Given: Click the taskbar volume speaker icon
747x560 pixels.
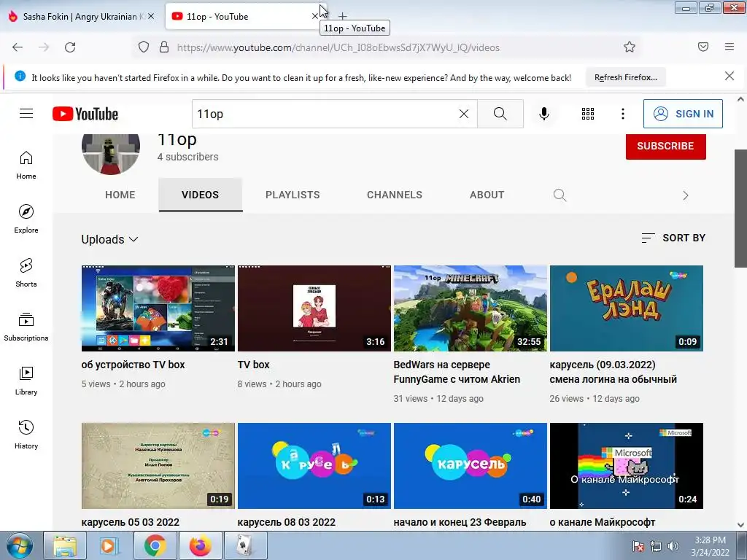Looking at the screenshot, I should 673,546.
